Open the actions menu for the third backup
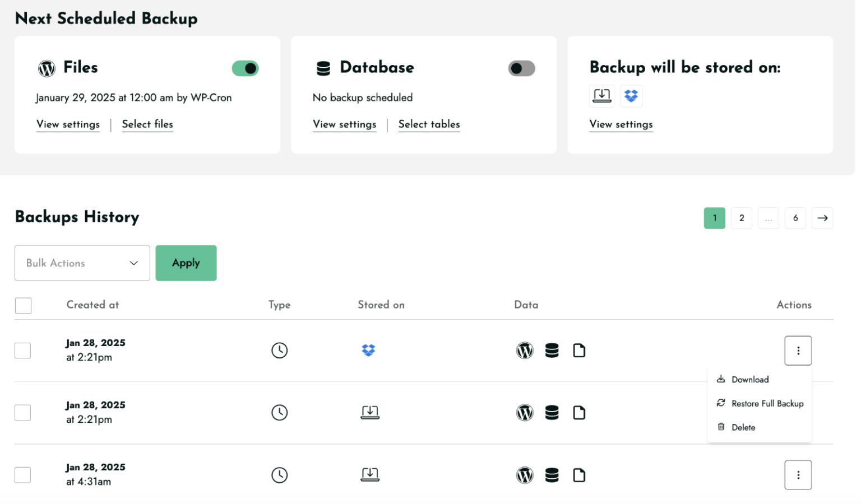861x504 pixels. [x=798, y=474]
